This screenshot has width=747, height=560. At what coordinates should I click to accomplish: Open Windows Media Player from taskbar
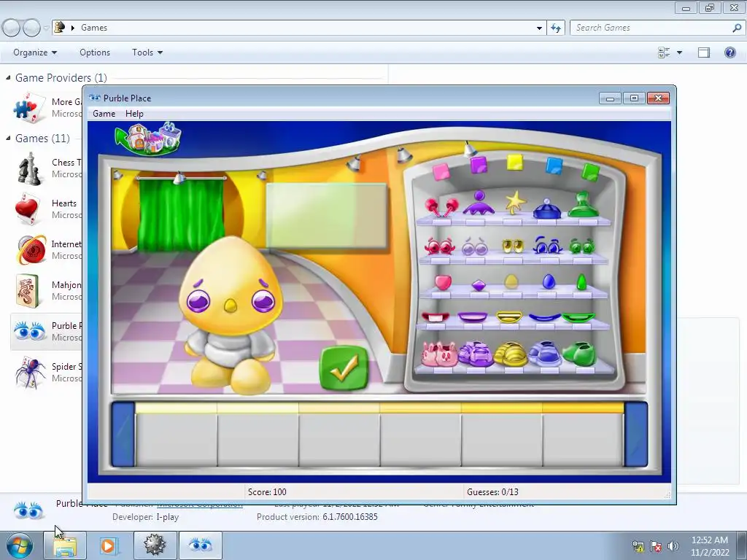point(109,545)
